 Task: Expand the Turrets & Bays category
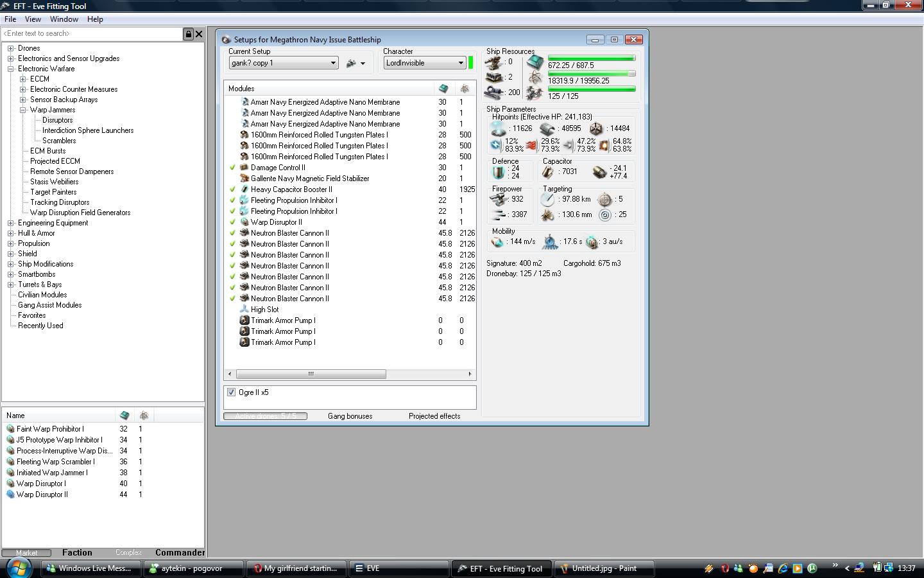pyautogui.click(x=11, y=285)
